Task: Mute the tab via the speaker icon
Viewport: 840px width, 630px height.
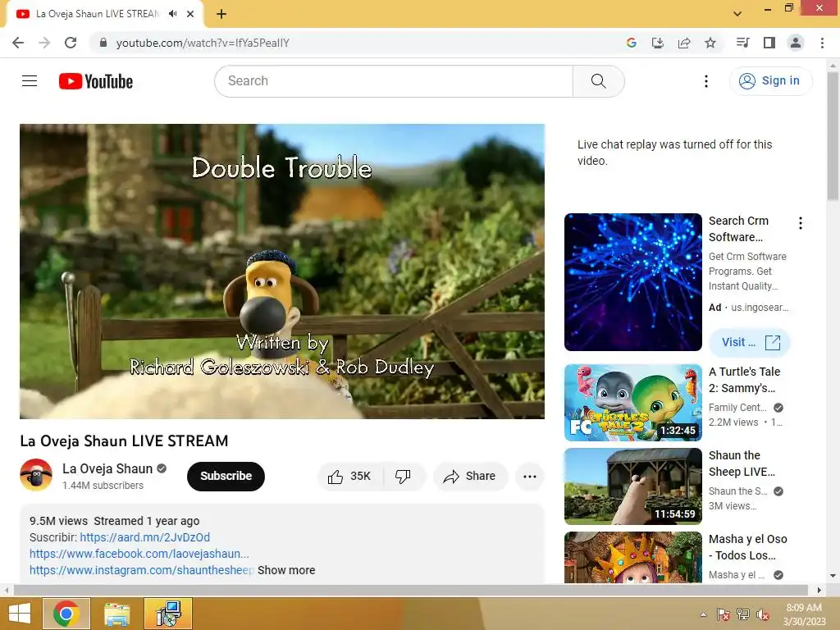Action: click(x=172, y=14)
